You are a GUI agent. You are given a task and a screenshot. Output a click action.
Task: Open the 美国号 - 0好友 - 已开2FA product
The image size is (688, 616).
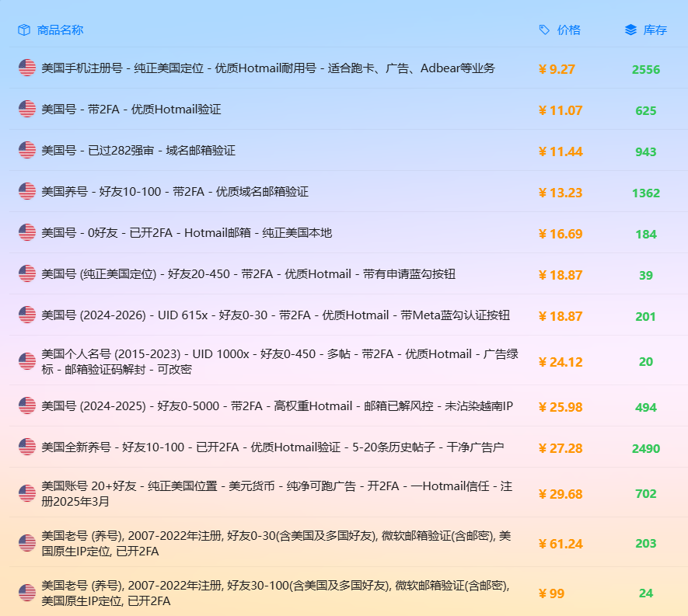(x=187, y=233)
